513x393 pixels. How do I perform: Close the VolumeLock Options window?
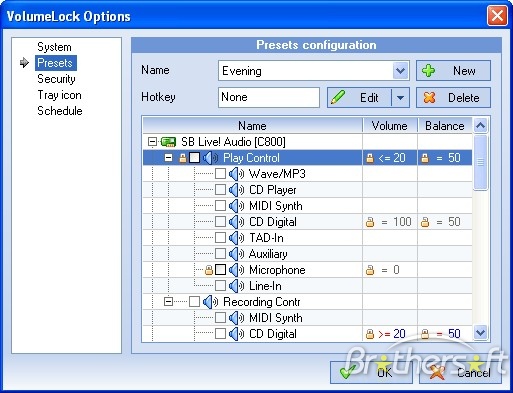point(497,16)
